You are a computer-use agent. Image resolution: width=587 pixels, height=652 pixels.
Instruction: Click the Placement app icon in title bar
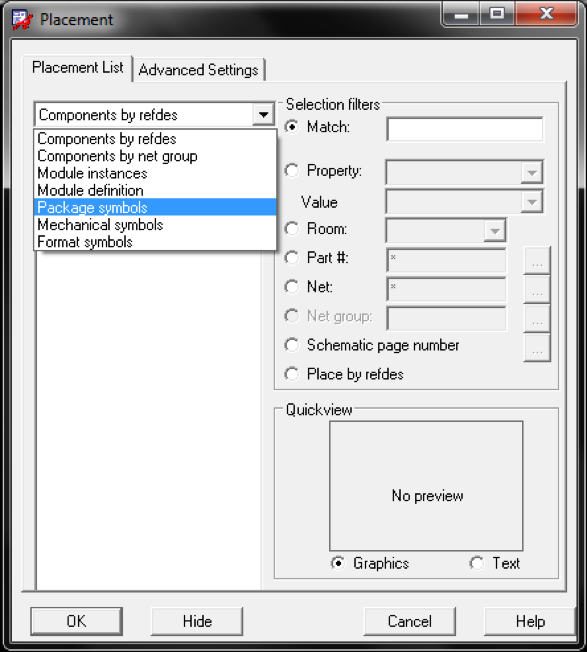[22, 20]
